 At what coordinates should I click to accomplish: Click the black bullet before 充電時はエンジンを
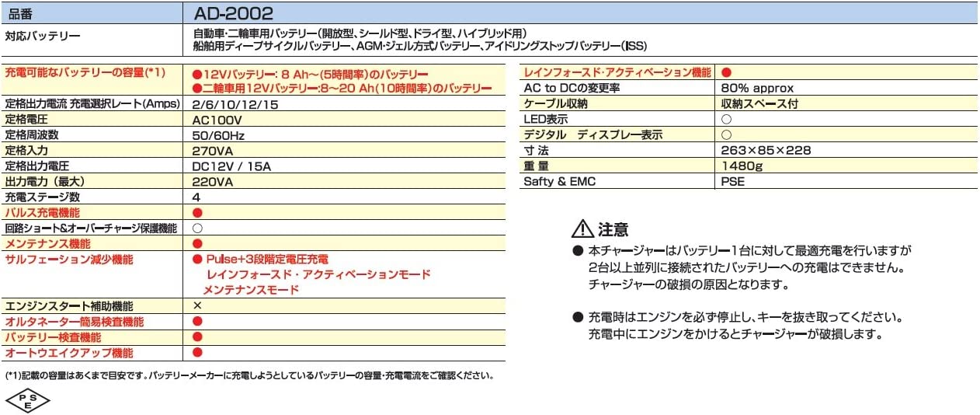tap(577, 318)
